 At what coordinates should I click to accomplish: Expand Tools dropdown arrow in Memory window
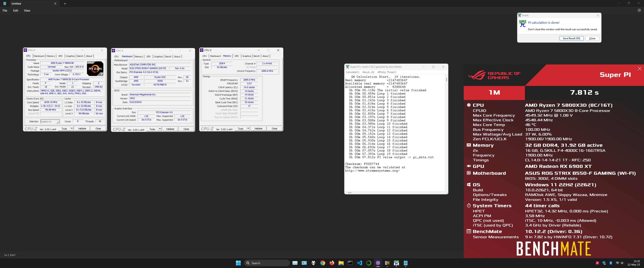248,128
